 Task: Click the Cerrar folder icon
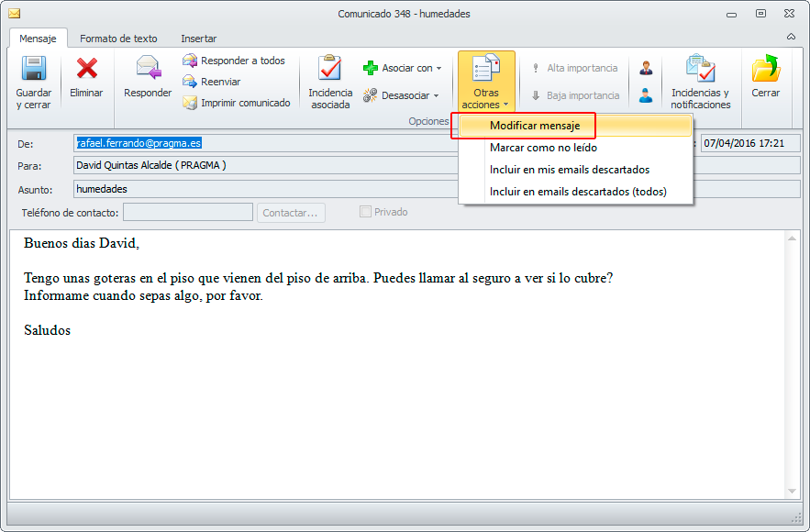(766, 68)
